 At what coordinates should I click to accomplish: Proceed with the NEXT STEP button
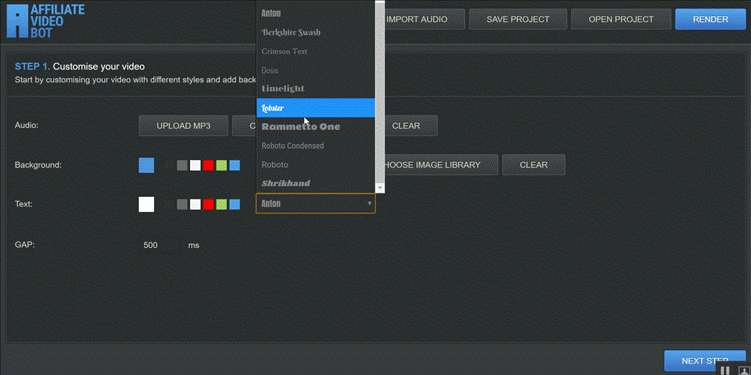pyautogui.click(x=705, y=361)
